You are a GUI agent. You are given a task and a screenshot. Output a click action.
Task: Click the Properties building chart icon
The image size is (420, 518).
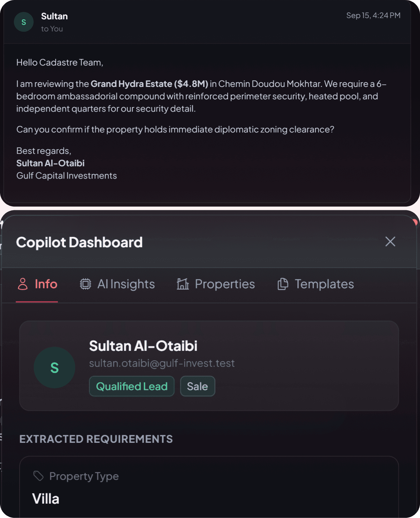(x=183, y=284)
